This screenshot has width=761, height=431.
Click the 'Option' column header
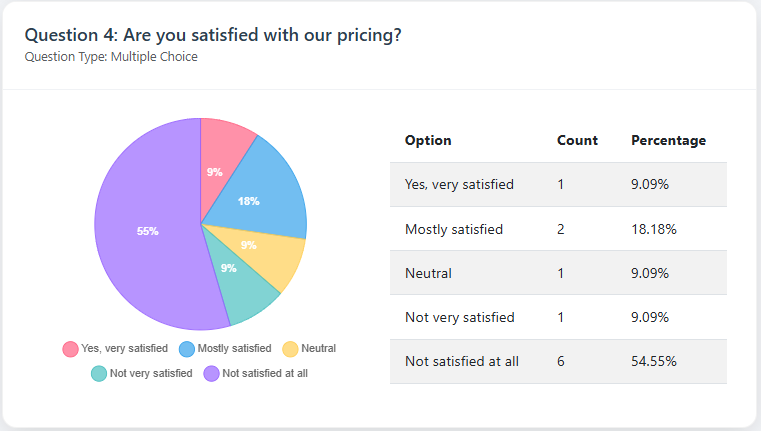pos(428,141)
